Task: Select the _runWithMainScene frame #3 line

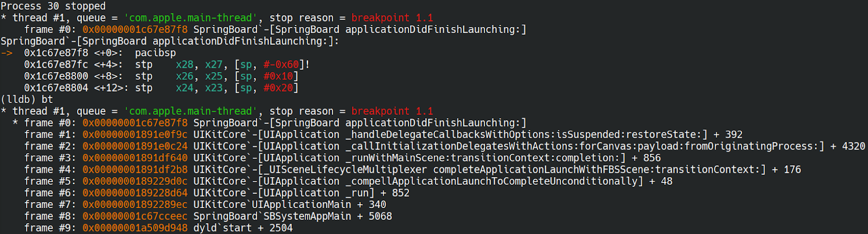Action: coord(343,158)
